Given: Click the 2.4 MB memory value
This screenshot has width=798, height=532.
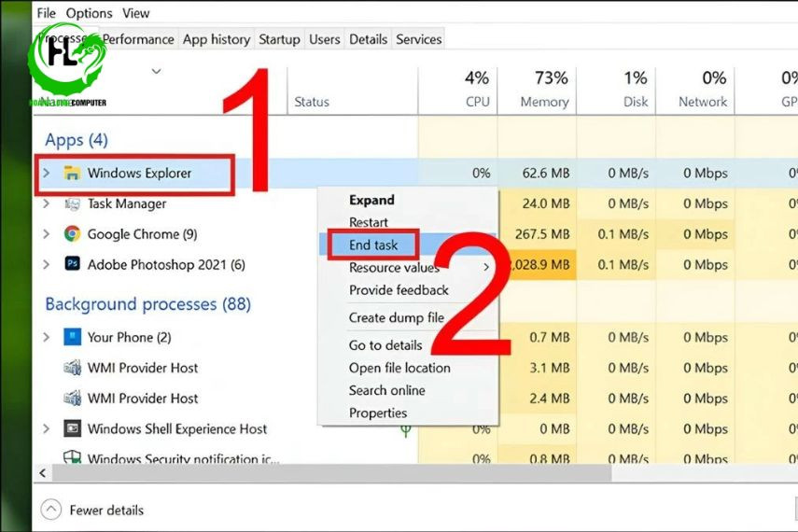Looking at the screenshot, I should (x=549, y=399).
